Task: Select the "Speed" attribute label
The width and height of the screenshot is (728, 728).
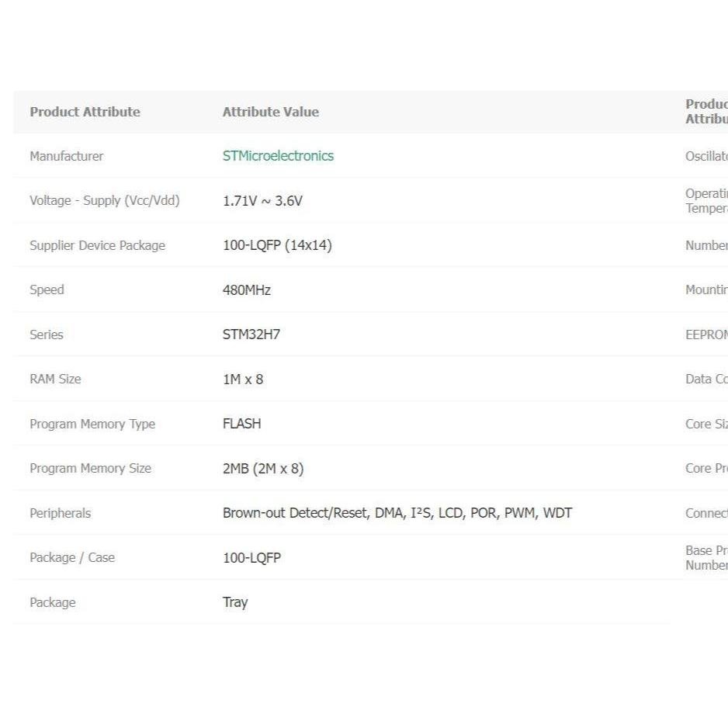Action: [47, 289]
